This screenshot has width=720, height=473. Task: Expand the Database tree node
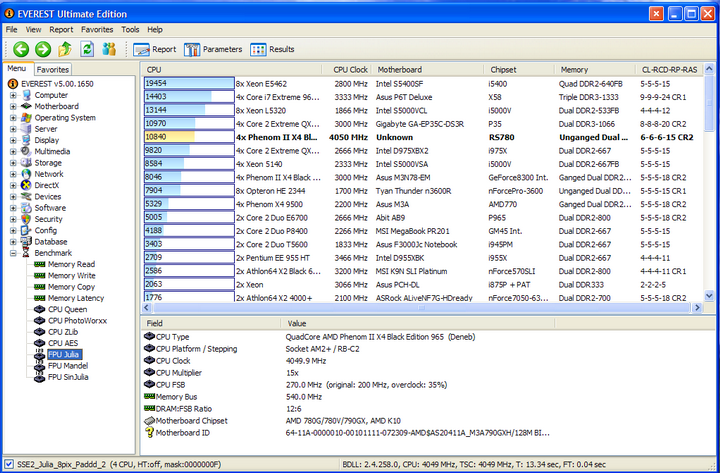(13, 242)
